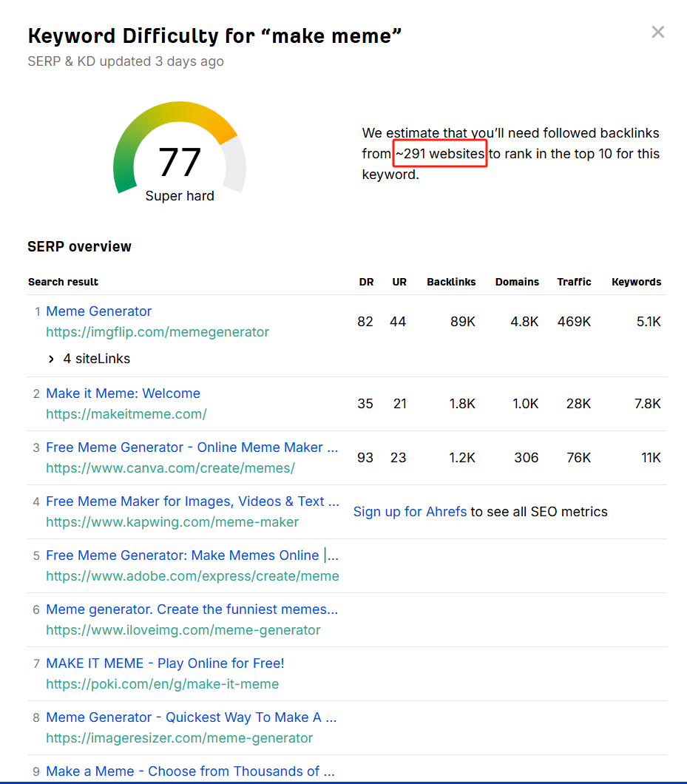The height and width of the screenshot is (784, 687).
Task: Open the Meme Generator result title
Action: click(98, 311)
